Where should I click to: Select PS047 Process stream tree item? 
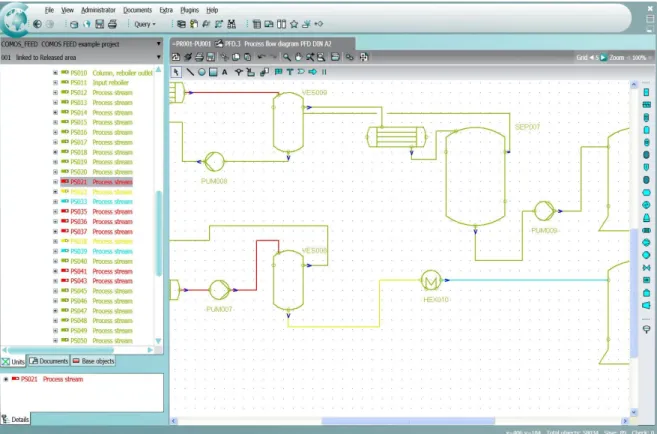coord(97,311)
